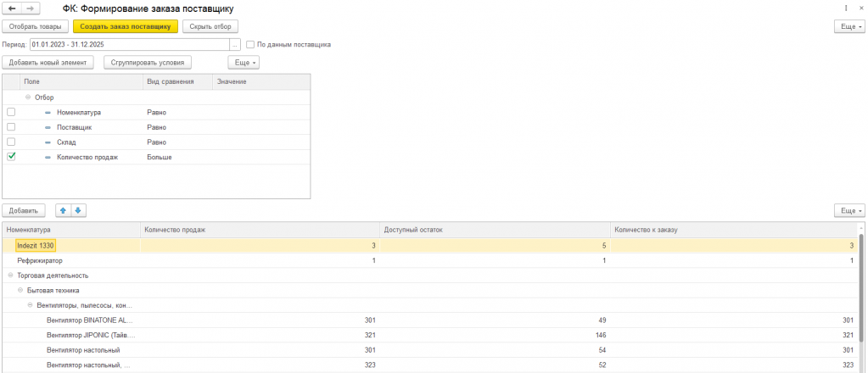868x373 pixels.
Task: Click the forward navigation arrow
Action: point(30,8)
